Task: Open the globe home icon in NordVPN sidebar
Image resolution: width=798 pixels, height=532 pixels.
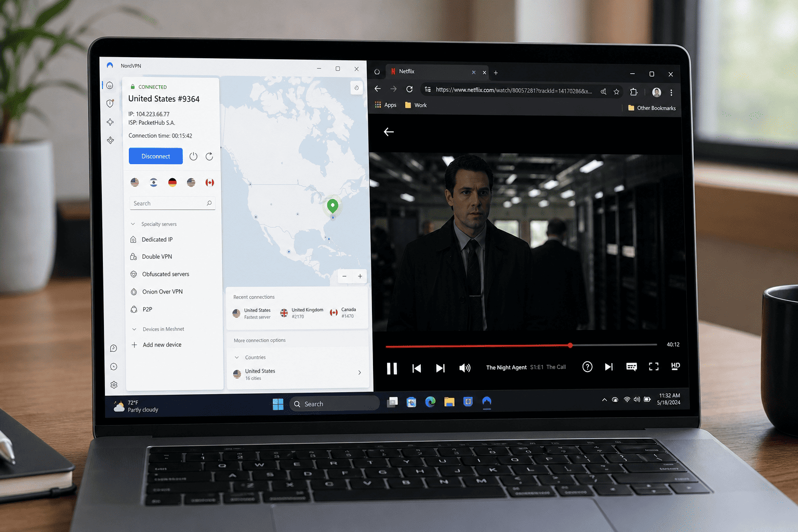Action: tap(110, 86)
